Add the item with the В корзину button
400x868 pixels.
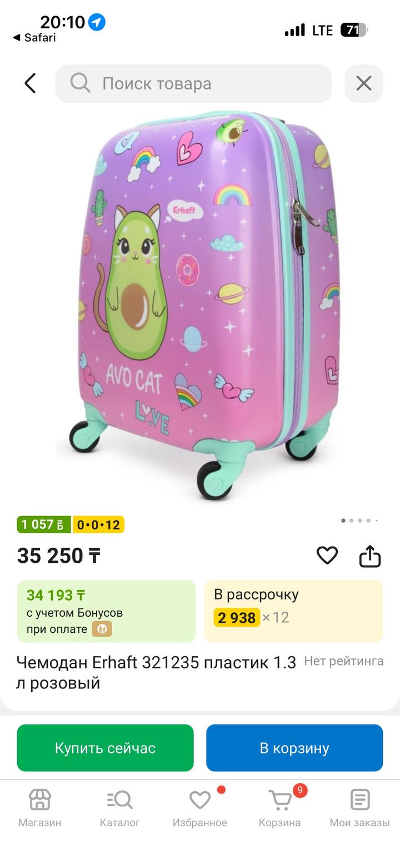pos(294,748)
